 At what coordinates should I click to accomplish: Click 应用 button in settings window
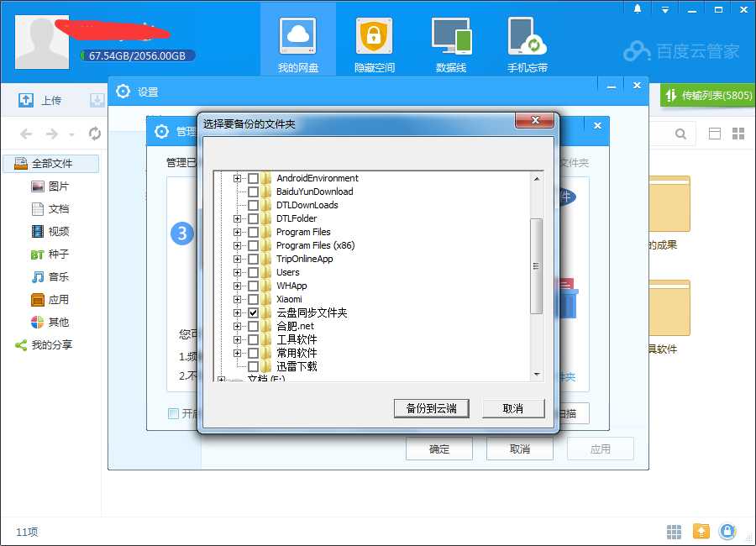601,449
